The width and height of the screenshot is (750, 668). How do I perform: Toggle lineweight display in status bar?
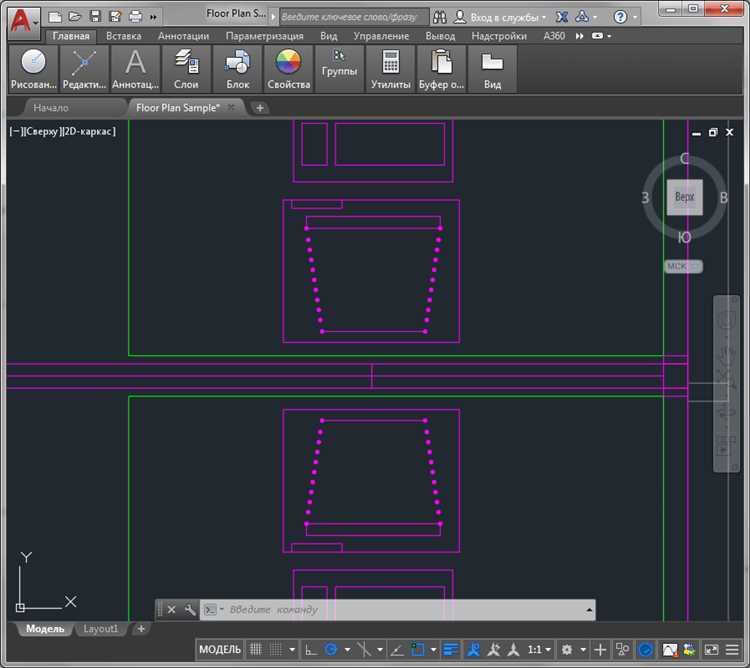coord(451,649)
